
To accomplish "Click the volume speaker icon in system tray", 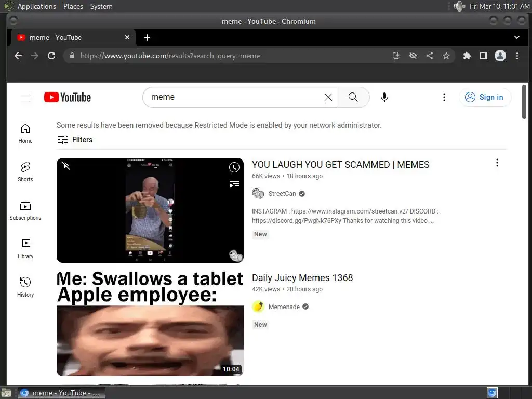I will [459, 6].
